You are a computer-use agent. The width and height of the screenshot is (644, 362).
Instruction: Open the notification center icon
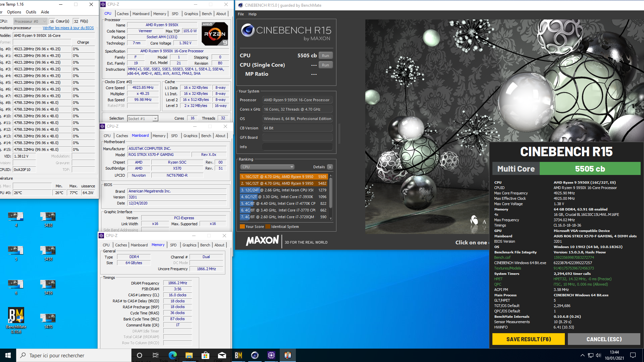[633, 355]
